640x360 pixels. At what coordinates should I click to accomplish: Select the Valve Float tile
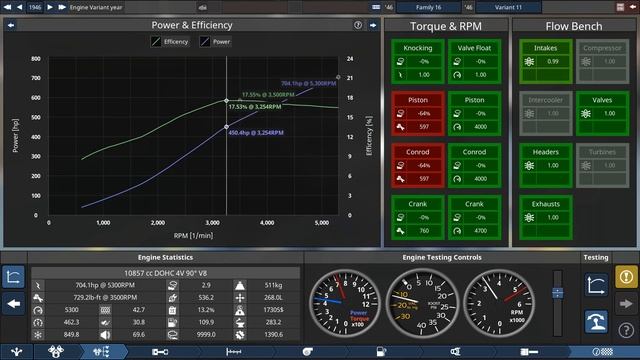click(474, 62)
